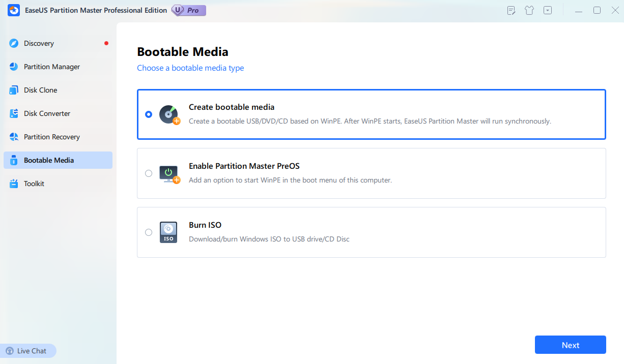Click the Burn ISO disk icon
This screenshot has height=364, width=624.
click(x=168, y=232)
